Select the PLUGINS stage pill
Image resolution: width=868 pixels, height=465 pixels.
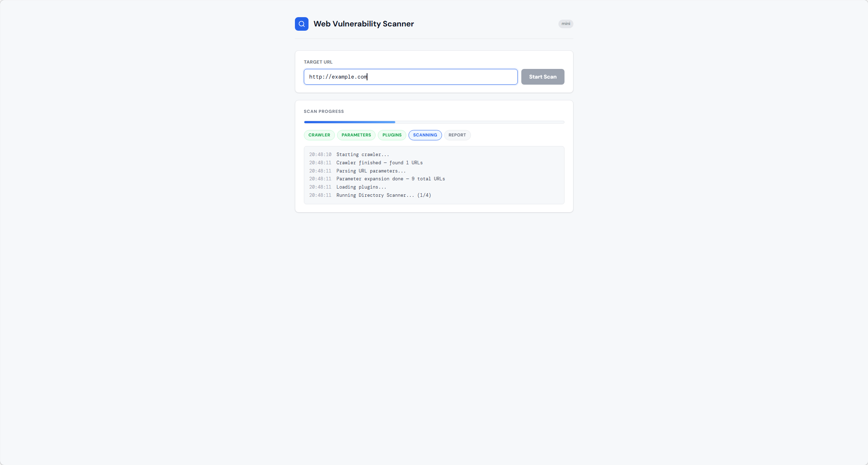(x=392, y=135)
